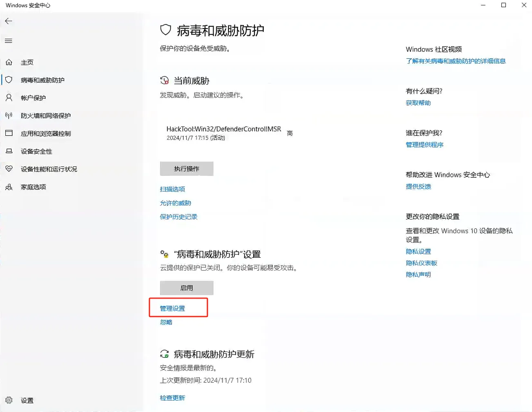Click the heart icon for 设备性能和运行状况
Image resolution: width=532 pixels, height=412 pixels.
pyautogui.click(x=9, y=169)
